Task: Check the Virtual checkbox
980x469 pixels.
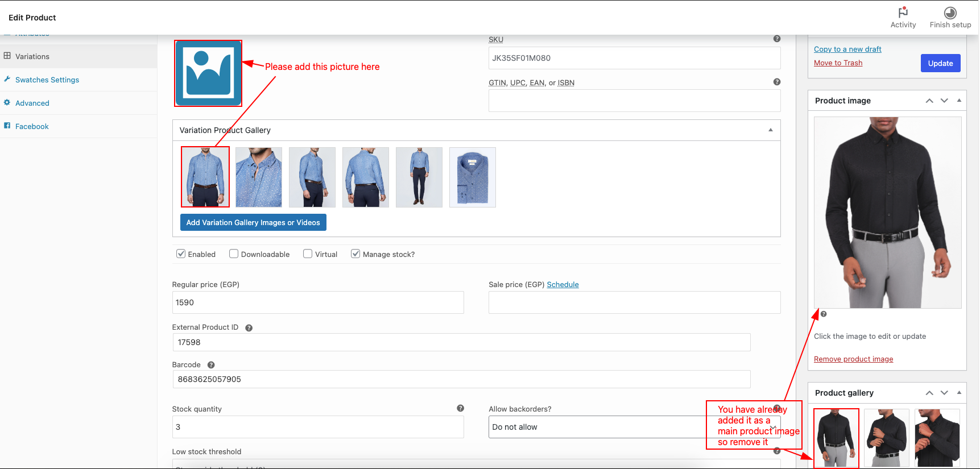Action: (x=308, y=254)
